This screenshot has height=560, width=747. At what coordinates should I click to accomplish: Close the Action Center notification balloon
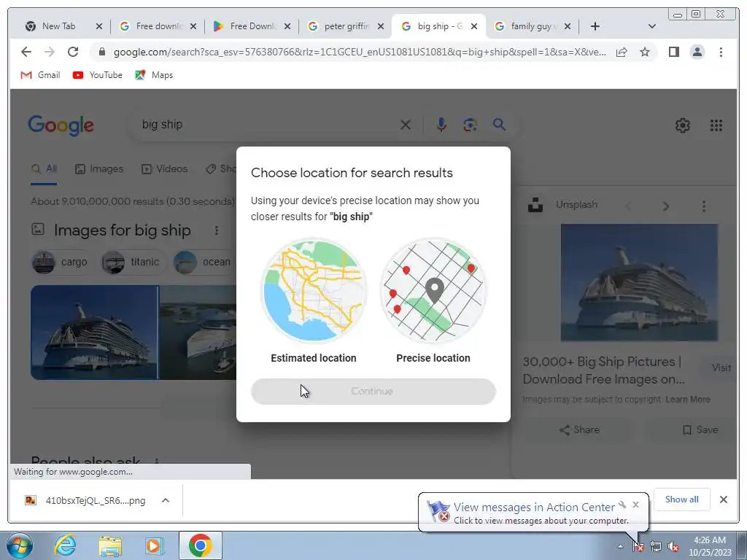[x=635, y=505]
